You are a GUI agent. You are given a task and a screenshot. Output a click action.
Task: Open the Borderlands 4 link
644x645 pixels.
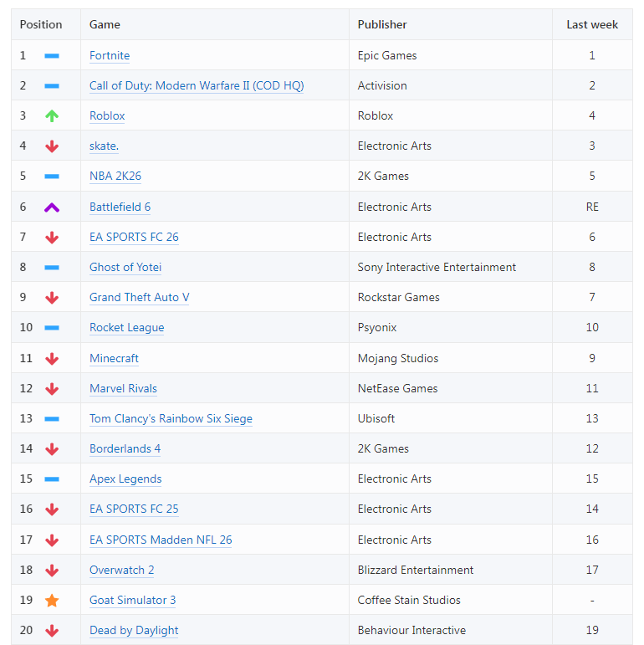[x=125, y=449]
